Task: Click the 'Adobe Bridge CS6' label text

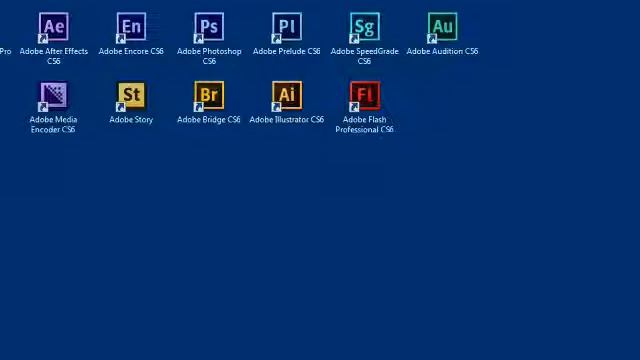Action: click(209, 120)
